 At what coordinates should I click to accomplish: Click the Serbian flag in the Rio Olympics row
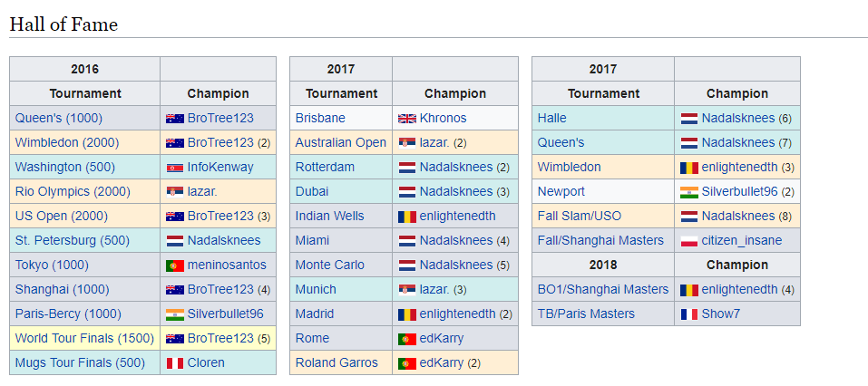pyautogui.click(x=175, y=192)
